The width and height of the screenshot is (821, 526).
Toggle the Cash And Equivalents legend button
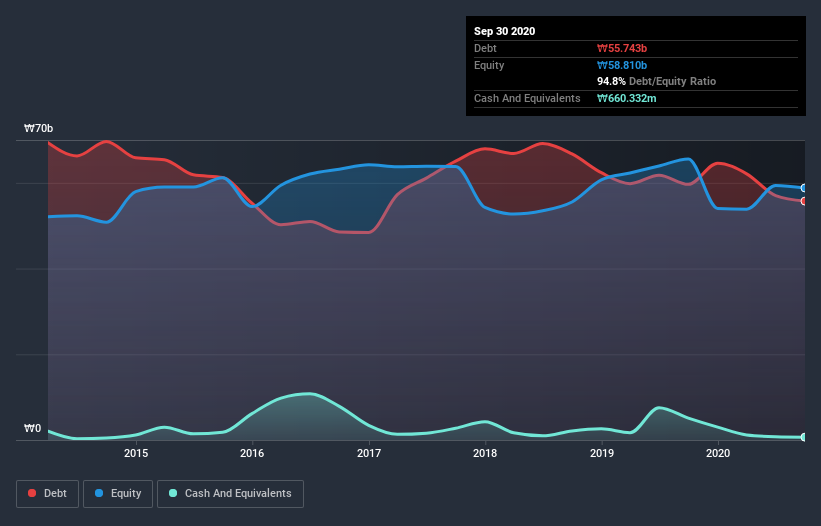point(230,494)
